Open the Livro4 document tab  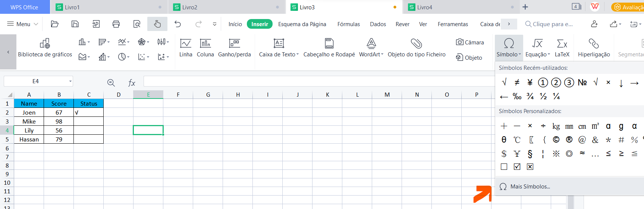[x=424, y=7]
